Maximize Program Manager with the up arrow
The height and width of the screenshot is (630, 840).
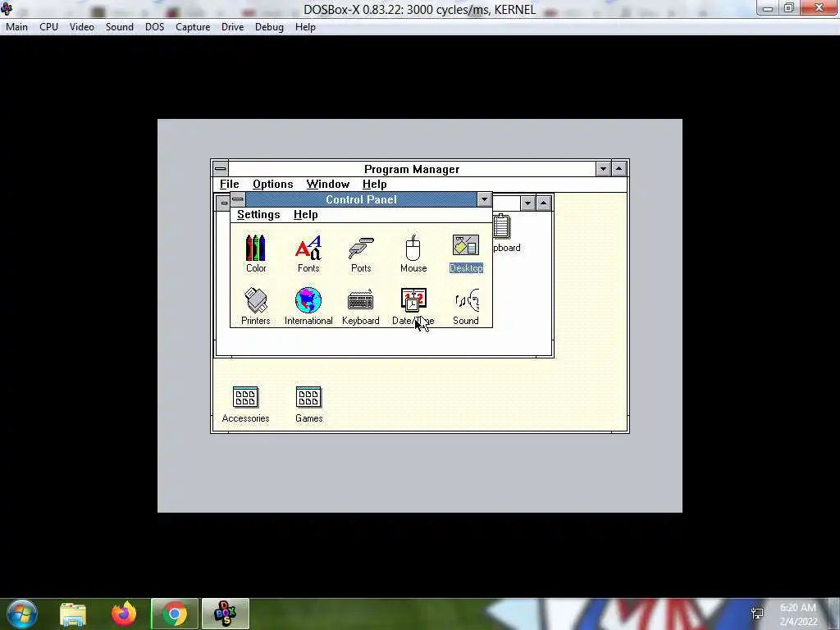tap(619, 169)
